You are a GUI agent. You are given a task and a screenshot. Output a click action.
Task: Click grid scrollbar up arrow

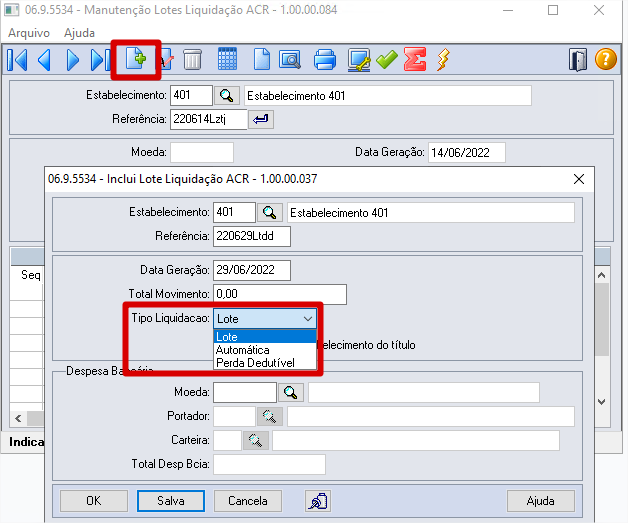(x=601, y=275)
